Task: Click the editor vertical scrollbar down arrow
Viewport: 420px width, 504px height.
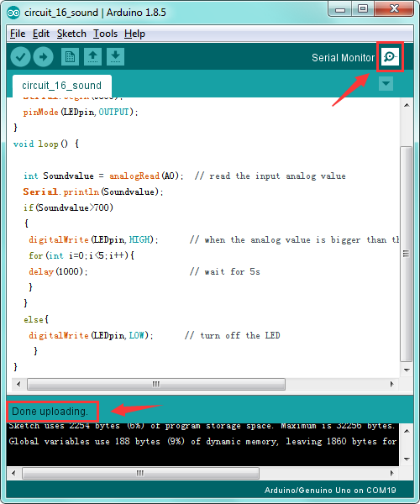Action: 407,370
